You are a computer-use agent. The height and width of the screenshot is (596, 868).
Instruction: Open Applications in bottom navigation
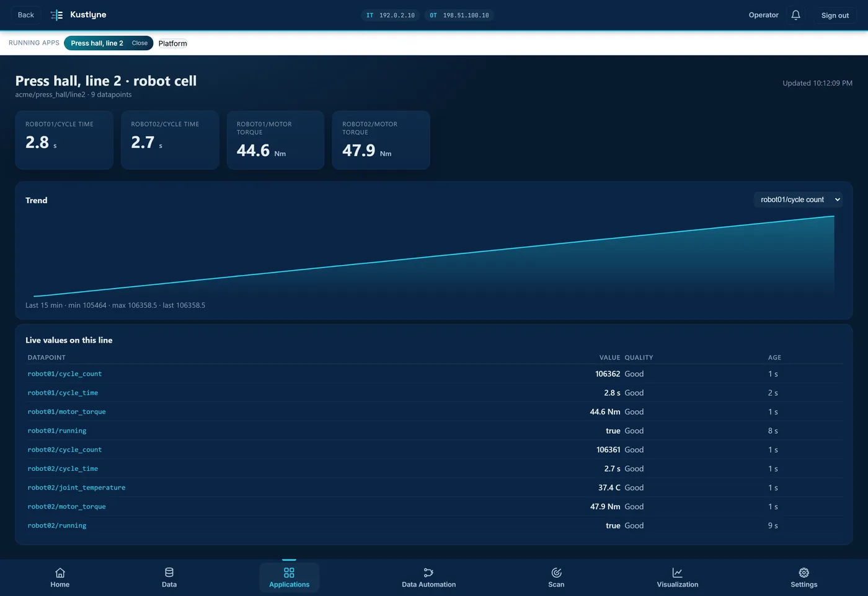[289, 577]
